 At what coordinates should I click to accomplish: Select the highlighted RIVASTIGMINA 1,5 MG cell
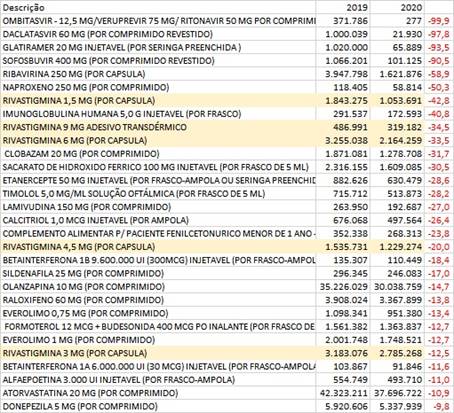tap(158, 100)
